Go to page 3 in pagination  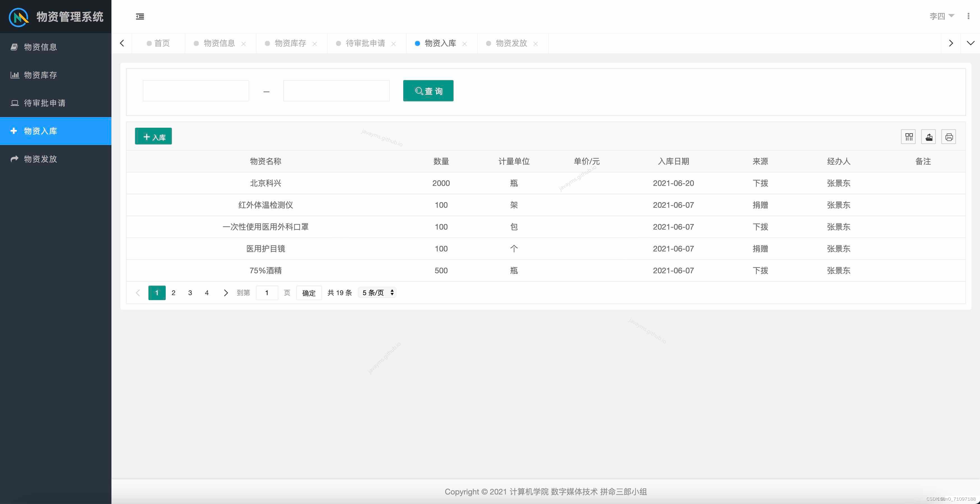point(190,293)
